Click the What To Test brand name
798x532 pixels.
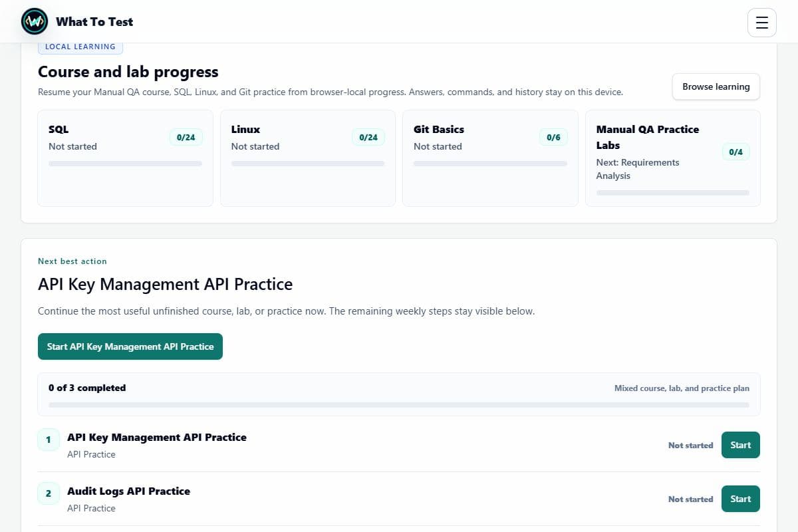tap(94, 21)
